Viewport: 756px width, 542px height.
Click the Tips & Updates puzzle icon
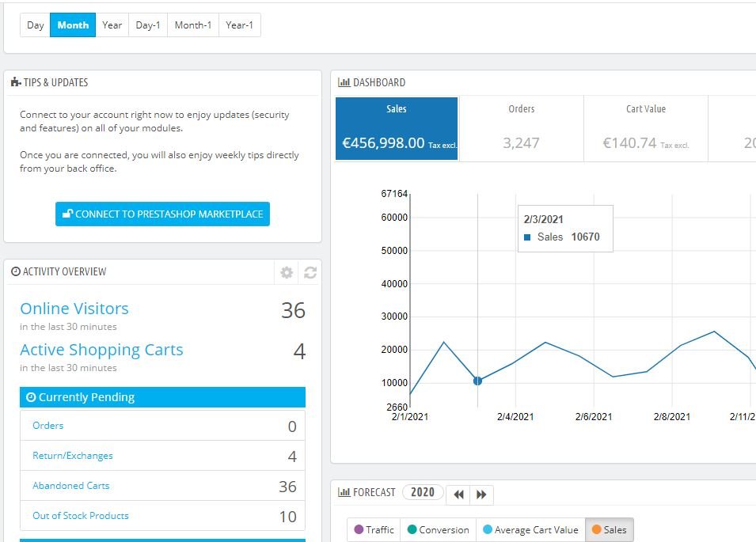16,82
